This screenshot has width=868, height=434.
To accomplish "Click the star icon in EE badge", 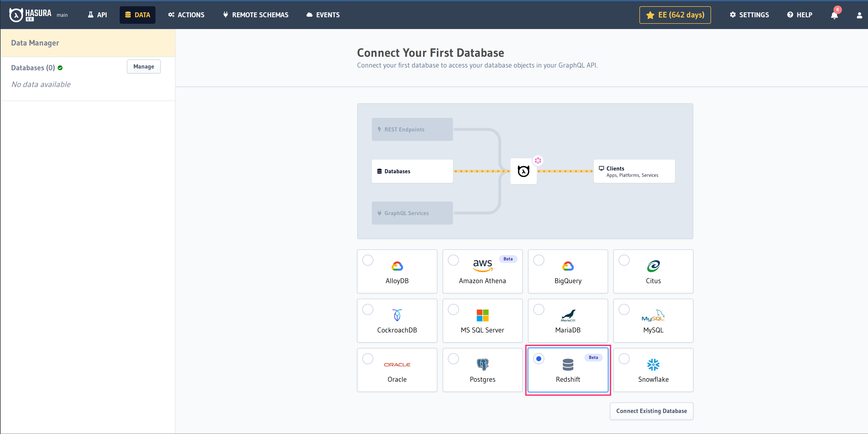I will (650, 15).
